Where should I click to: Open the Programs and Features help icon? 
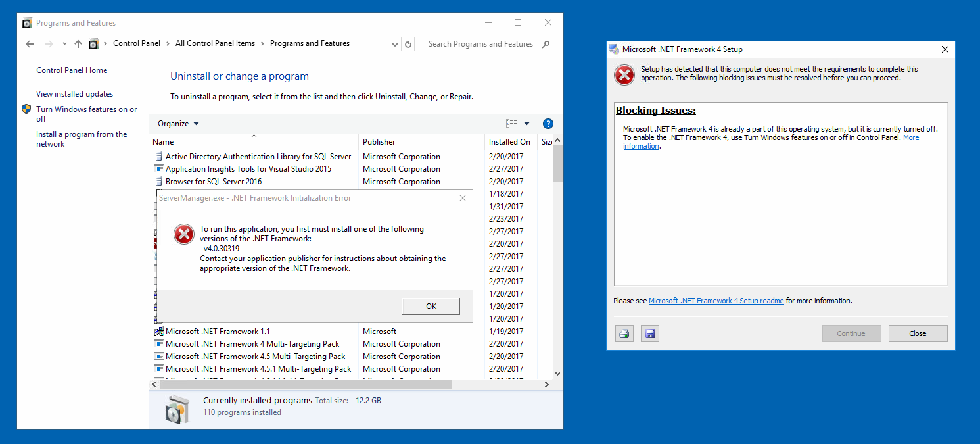click(548, 124)
